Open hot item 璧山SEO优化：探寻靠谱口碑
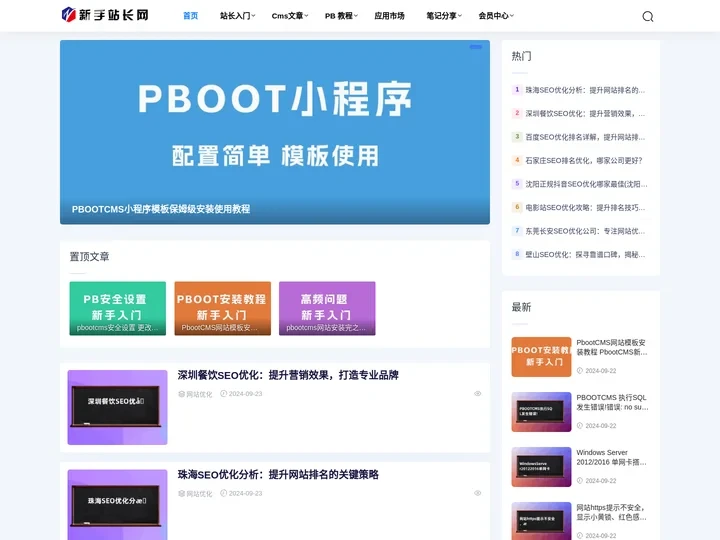This screenshot has width=720, height=540. [x=585, y=254]
